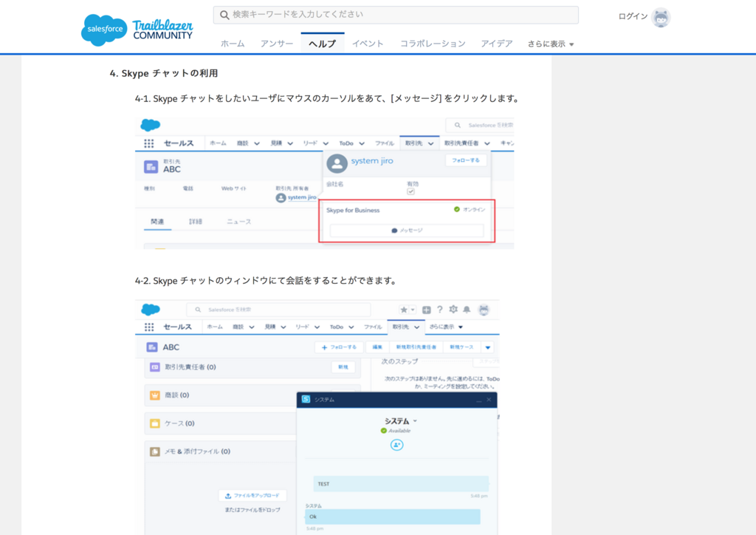Focus the 検索キーワードを入力してください search field
The height and width of the screenshot is (535, 756).
(396, 15)
